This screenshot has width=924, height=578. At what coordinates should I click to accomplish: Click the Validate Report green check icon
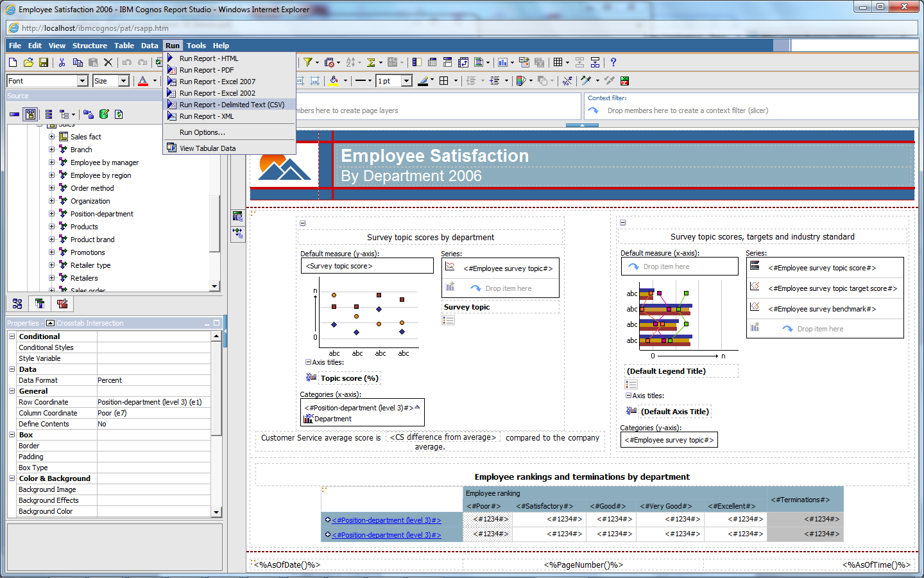coord(158,62)
